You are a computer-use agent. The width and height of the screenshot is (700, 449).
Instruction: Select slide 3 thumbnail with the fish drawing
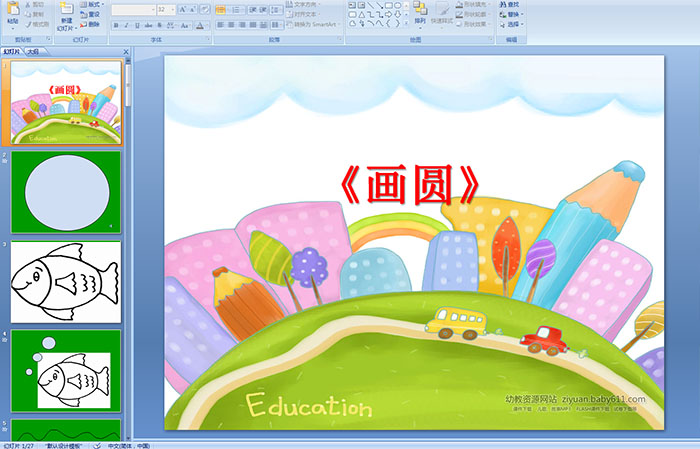(x=66, y=282)
